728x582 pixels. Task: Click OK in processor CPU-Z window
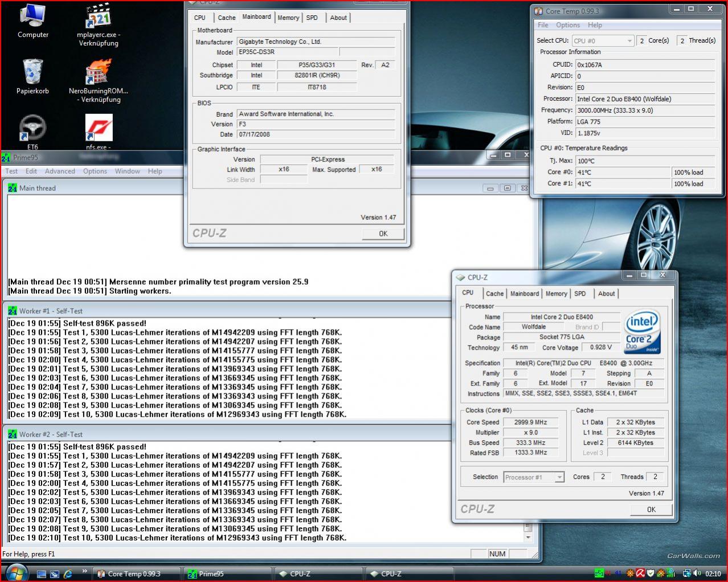[651, 510]
